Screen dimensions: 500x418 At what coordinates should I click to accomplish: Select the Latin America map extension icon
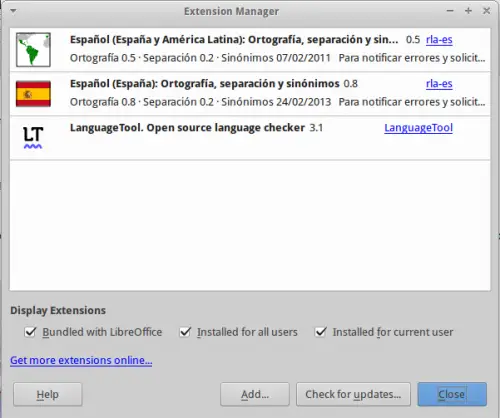[x=33, y=50]
